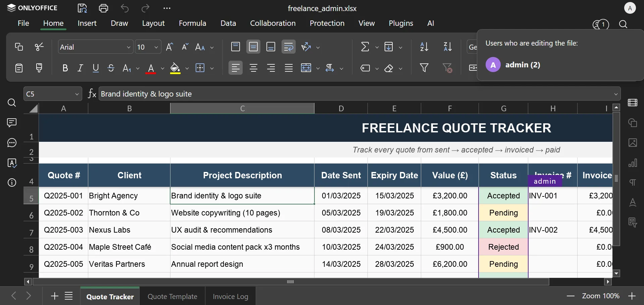Open Paragraph settings in right sidebar
Screen dimensions: 644x305
click(633, 183)
